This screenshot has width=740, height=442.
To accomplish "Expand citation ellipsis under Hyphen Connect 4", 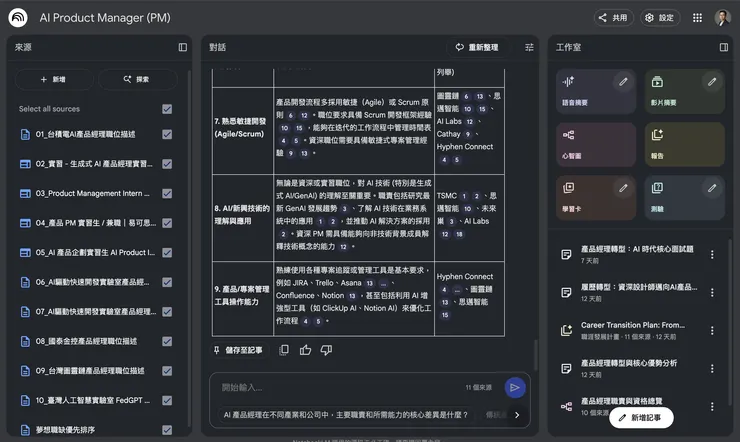I will point(456,290).
